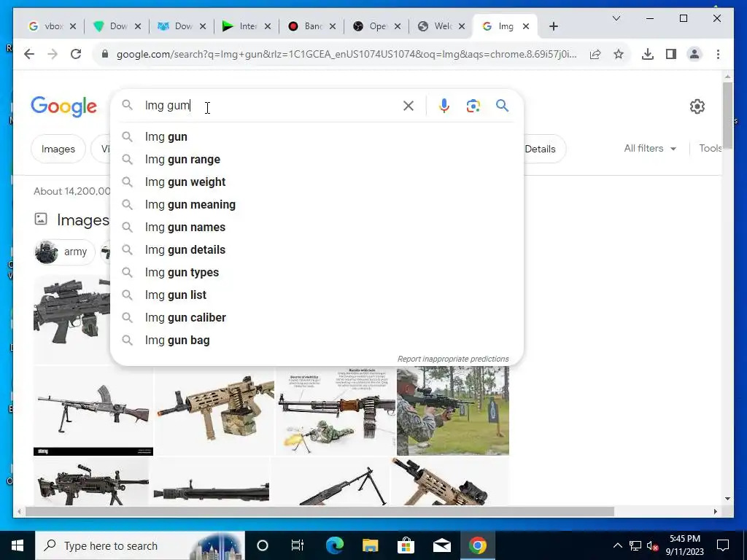Click the muted volume tray icon
747x560 pixels.
(652, 545)
